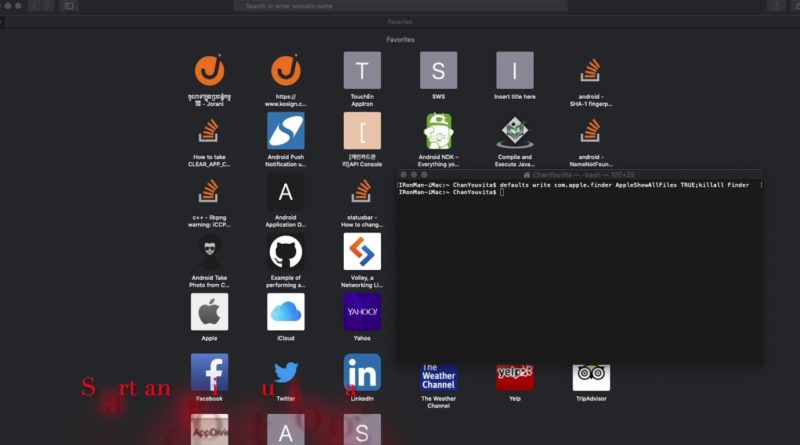This screenshot has width=800, height=445.
Task: Select the Favorites tab in the tab bar
Action: click(400, 22)
